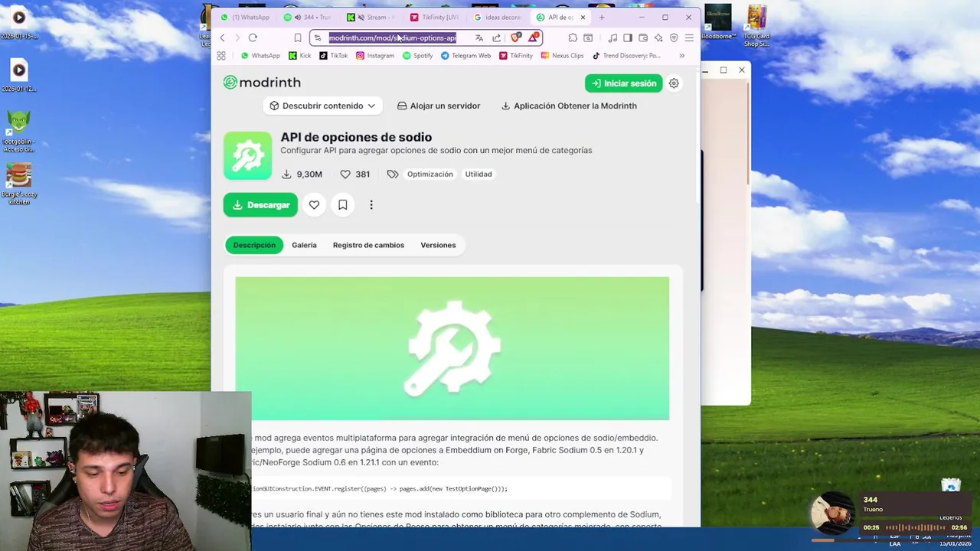Image resolution: width=980 pixels, height=551 pixels.
Task: Click the share icon in the address bar
Action: (x=496, y=37)
